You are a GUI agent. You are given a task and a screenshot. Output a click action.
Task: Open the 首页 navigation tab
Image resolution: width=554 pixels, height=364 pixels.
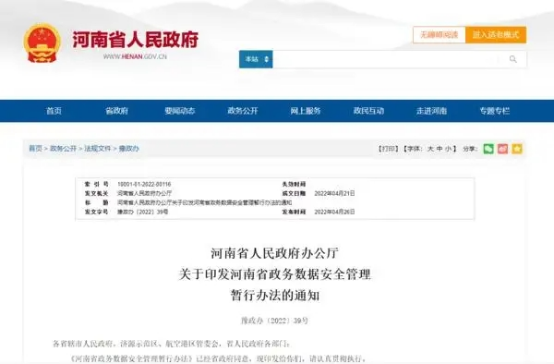[x=54, y=111]
